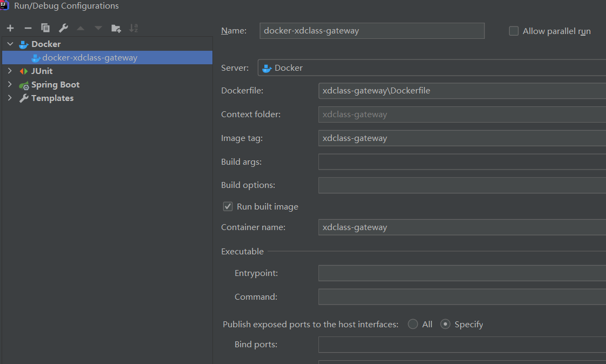Click the Move Down arrow icon
The height and width of the screenshot is (364, 606).
98,28
